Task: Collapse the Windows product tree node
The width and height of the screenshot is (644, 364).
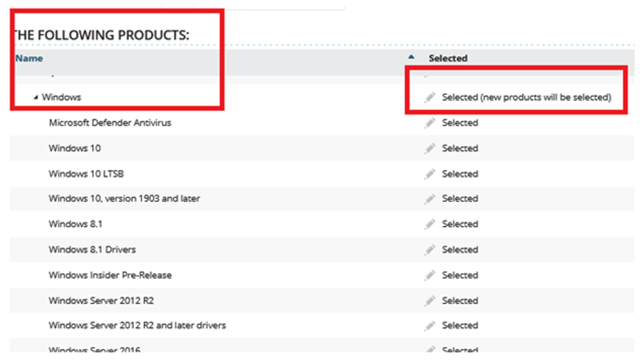Action: point(35,97)
